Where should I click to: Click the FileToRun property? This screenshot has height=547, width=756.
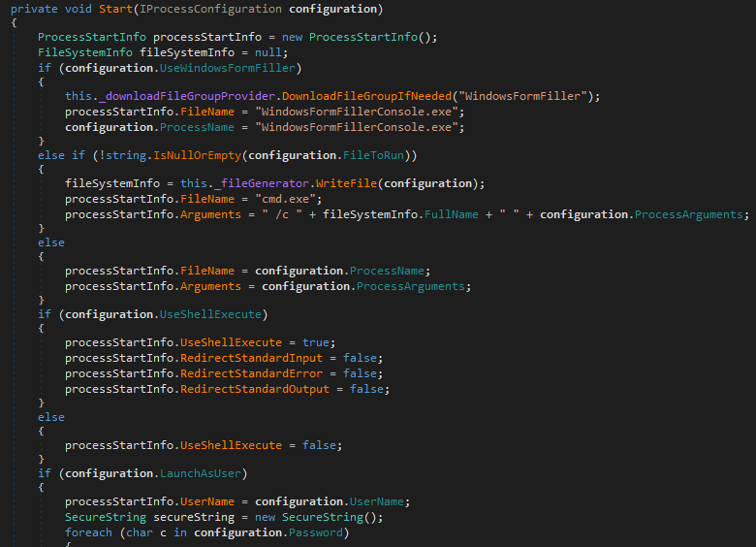tap(373, 155)
